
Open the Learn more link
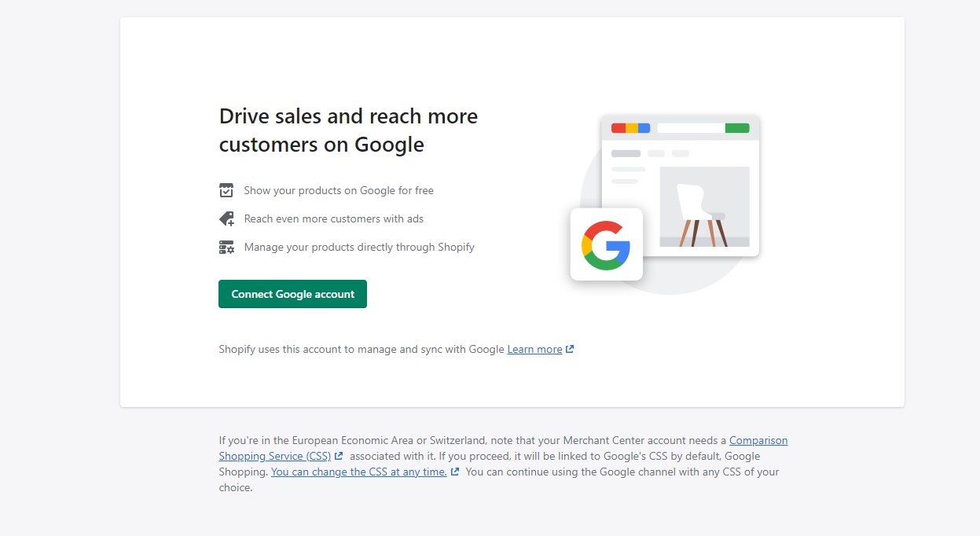click(x=534, y=349)
